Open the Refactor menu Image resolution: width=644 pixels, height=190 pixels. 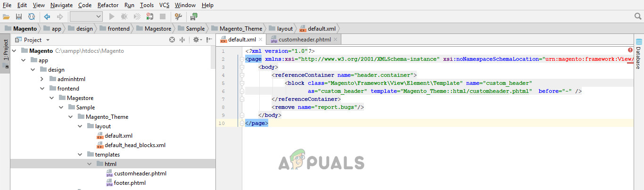pyautogui.click(x=108, y=5)
